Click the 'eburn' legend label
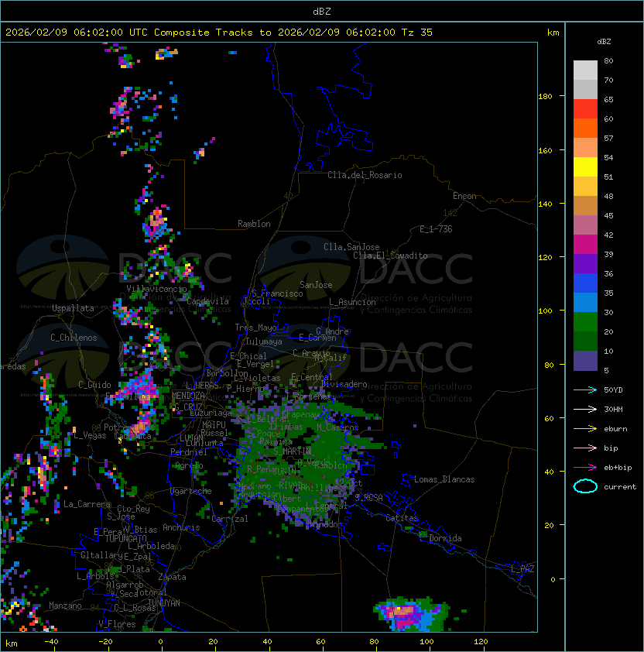Screen dimensions: 644x652 [615, 429]
